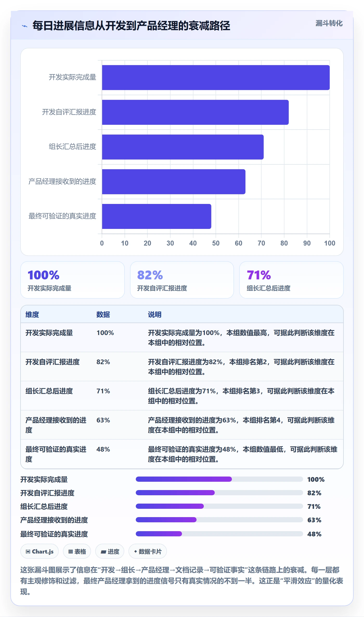Click the 71% 组长汇总后进度 stat card
364x617 pixels.
pyautogui.click(x=291, y=280)
